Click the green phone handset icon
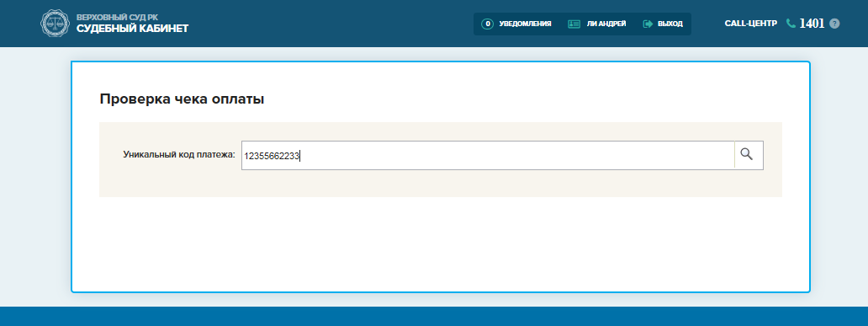 pyautogui.click(x=791, y=24)
